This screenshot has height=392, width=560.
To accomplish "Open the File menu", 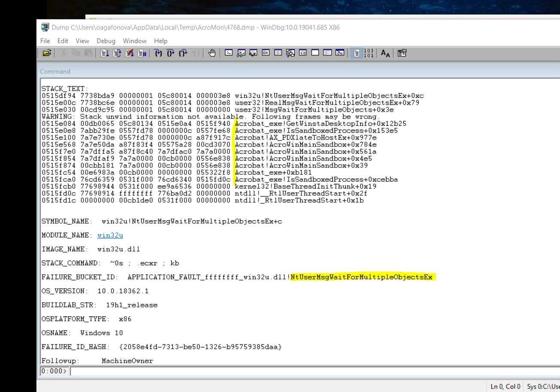I will click(45, 41).
